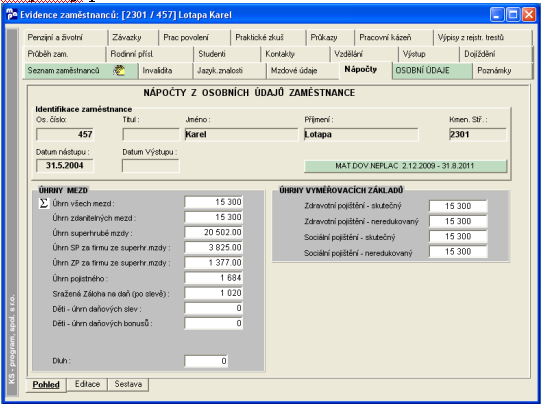This screenshot has height=405, width=543.
Task: Click the Dluh value field
Action: coord(206,361)
